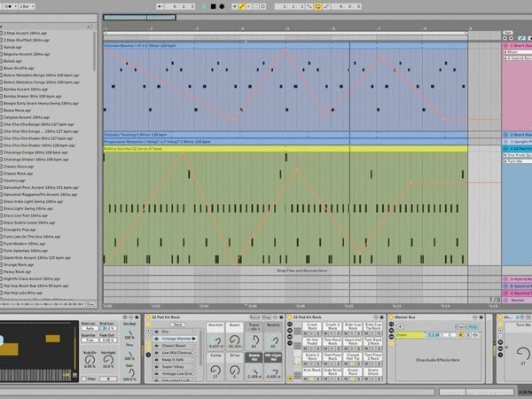This screenshot has width=532, height=399.
Task: Select 'Blues Shuffle.agr' in the browser
Action: pyautogui.click(x=19, y=68)
